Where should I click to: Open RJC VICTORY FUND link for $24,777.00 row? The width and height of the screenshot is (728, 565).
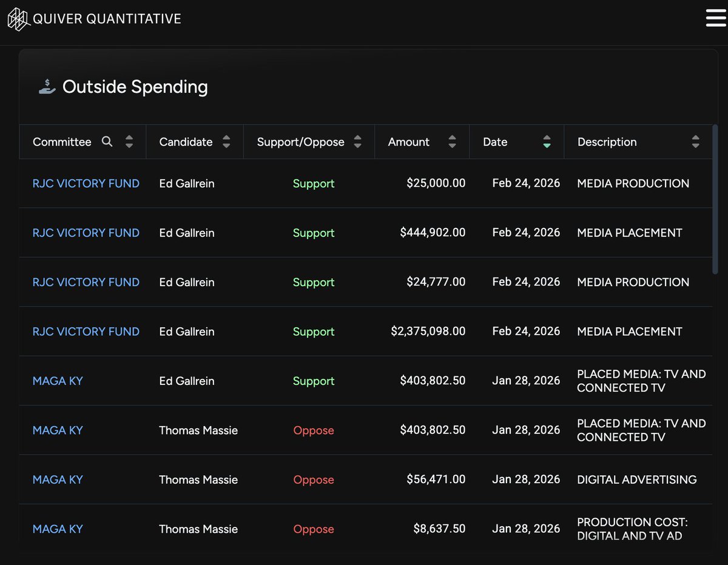point(86,282)
